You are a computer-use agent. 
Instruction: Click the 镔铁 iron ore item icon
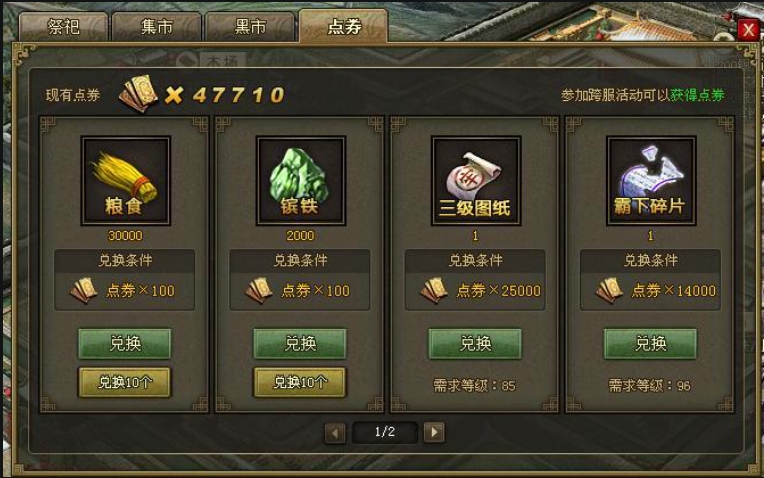(301, 181)
